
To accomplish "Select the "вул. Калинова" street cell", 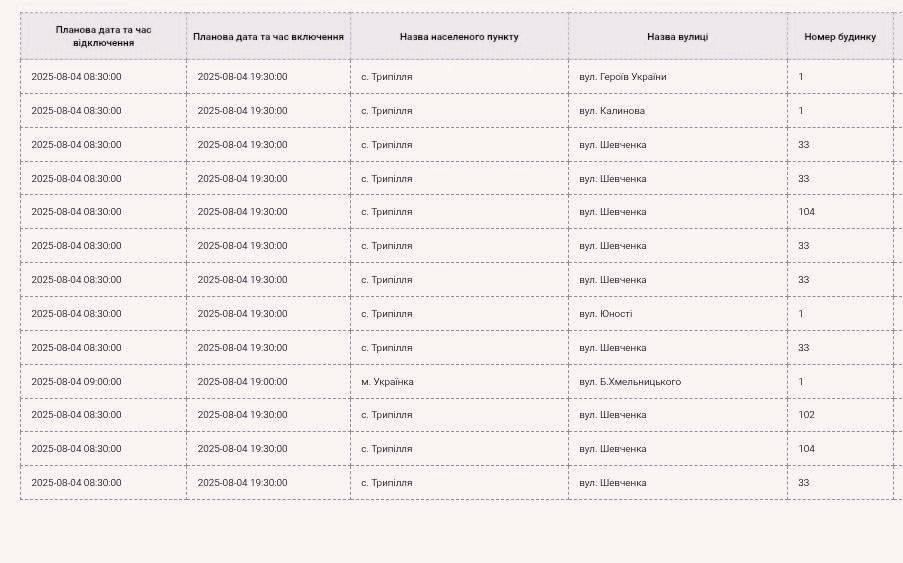I will 612,111.
